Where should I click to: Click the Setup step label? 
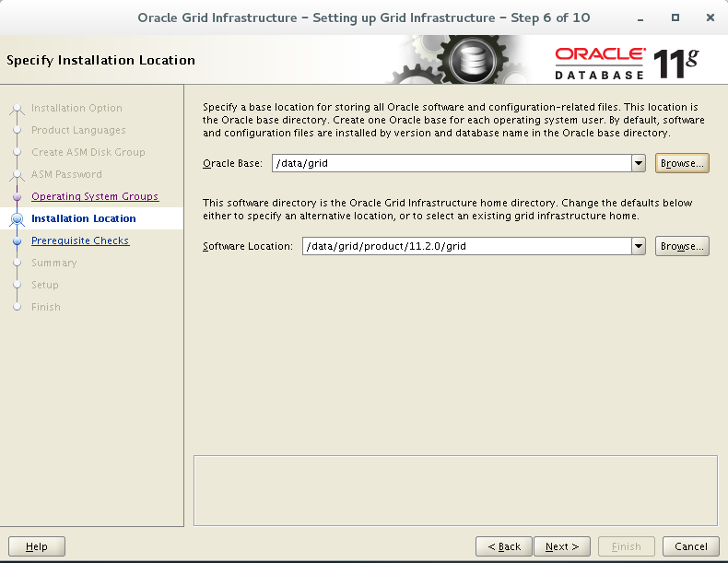click(45, 285)
